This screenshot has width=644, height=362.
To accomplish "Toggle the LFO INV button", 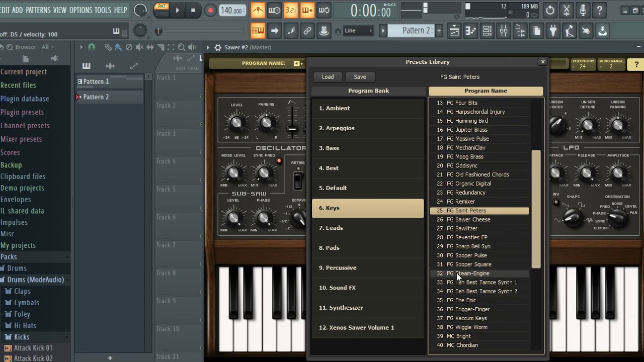I will [x=556, y=203].
